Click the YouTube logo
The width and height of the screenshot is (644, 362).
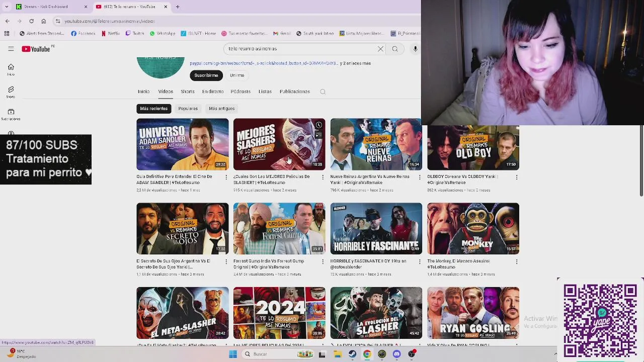36,49
